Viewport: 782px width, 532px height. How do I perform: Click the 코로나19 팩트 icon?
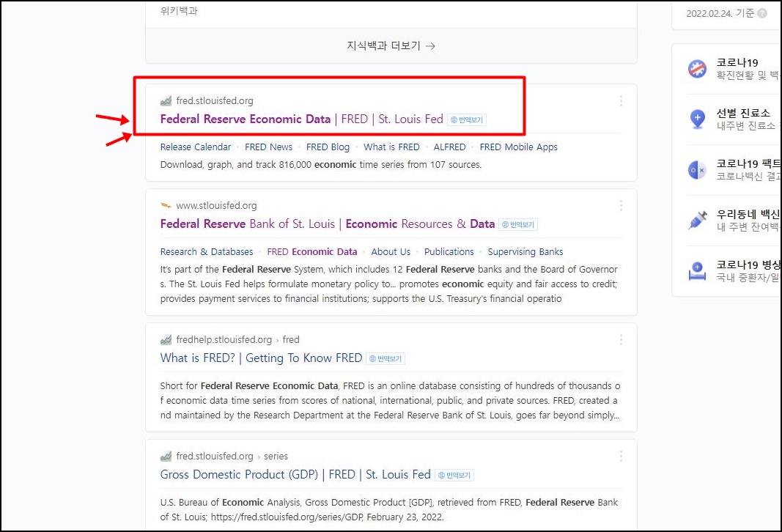click(697, 170)
